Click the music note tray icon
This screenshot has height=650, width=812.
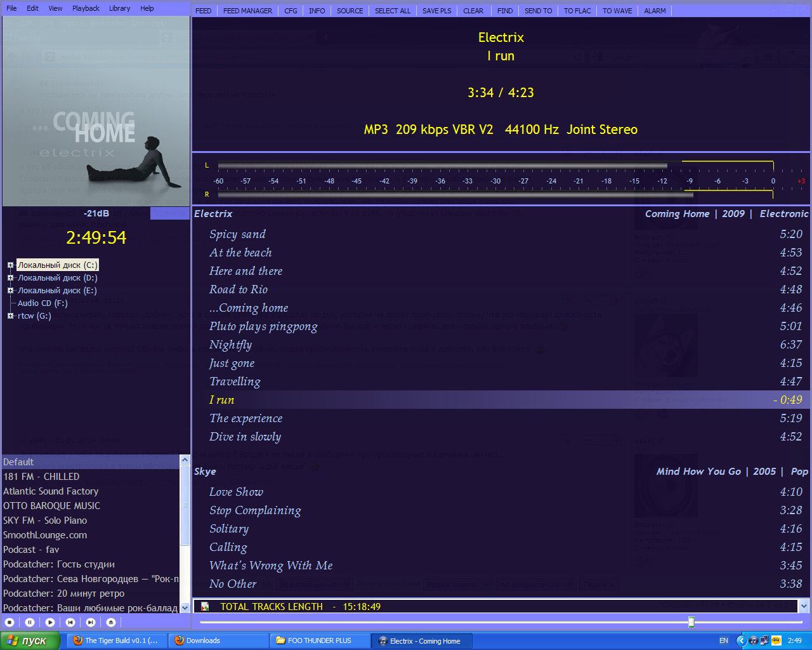[x=753, y=640]
